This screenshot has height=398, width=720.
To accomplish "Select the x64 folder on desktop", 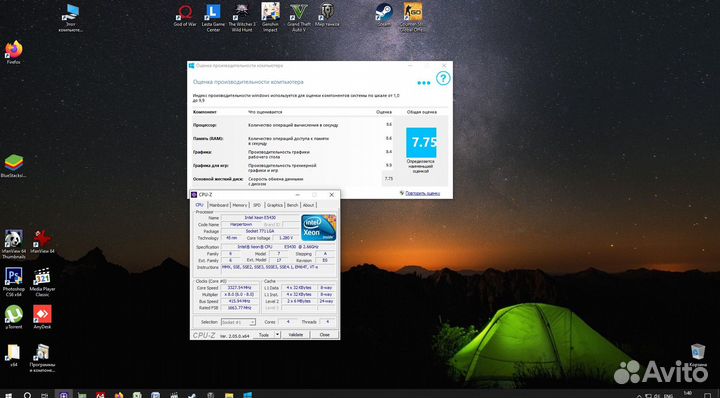I will pyautogui.click(x=14, y=356).
